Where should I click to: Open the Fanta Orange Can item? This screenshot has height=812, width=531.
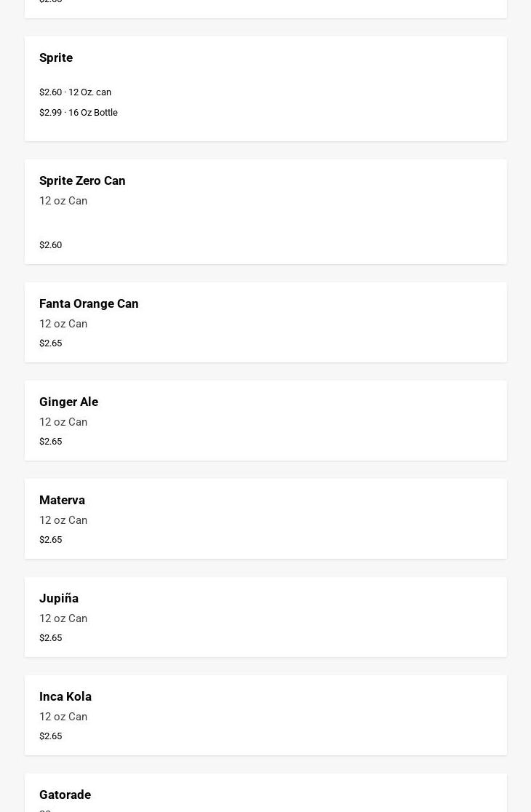pyautogui.click(x=89, y=303)
